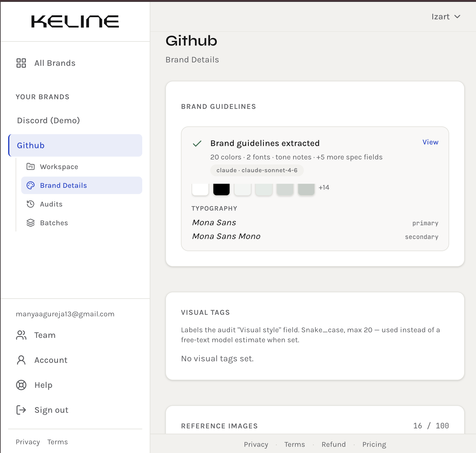
Task: Click the green checkmark beside guidelines extracted
Action: pyautogui.click(x=197, y=144)
